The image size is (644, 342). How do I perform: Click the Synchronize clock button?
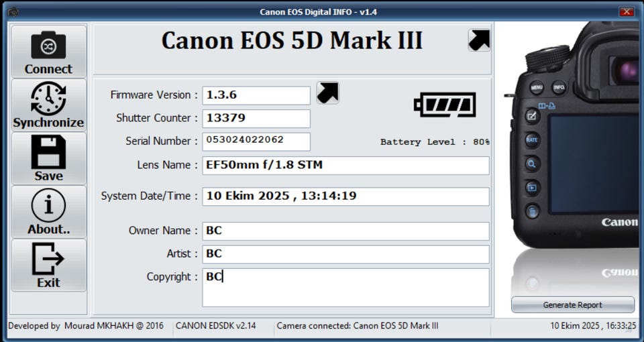(48, 105)
